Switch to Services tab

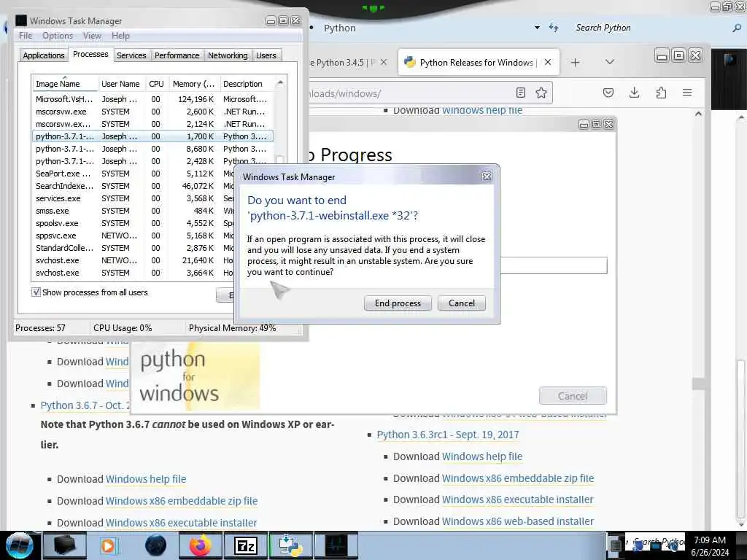click(131, 55)
